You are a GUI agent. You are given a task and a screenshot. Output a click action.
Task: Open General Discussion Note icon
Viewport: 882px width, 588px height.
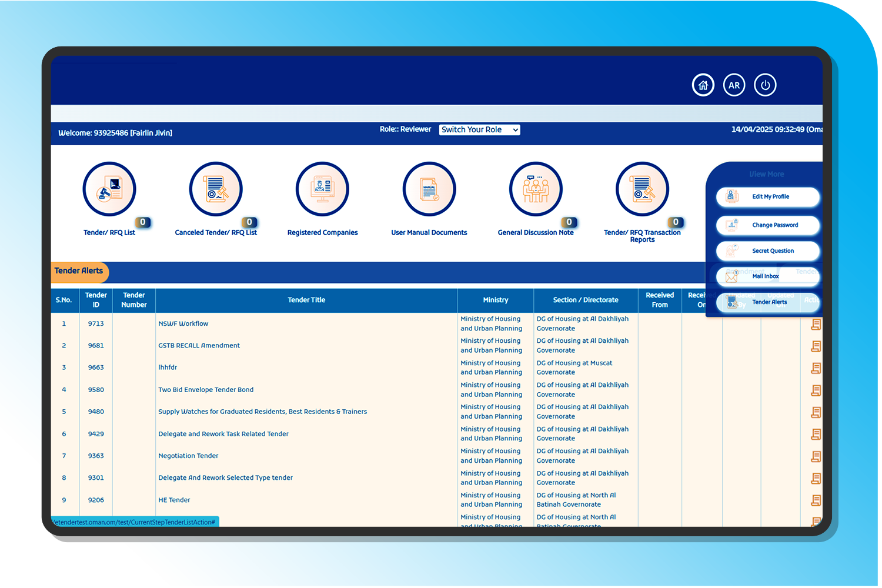[x=536, y=189]
